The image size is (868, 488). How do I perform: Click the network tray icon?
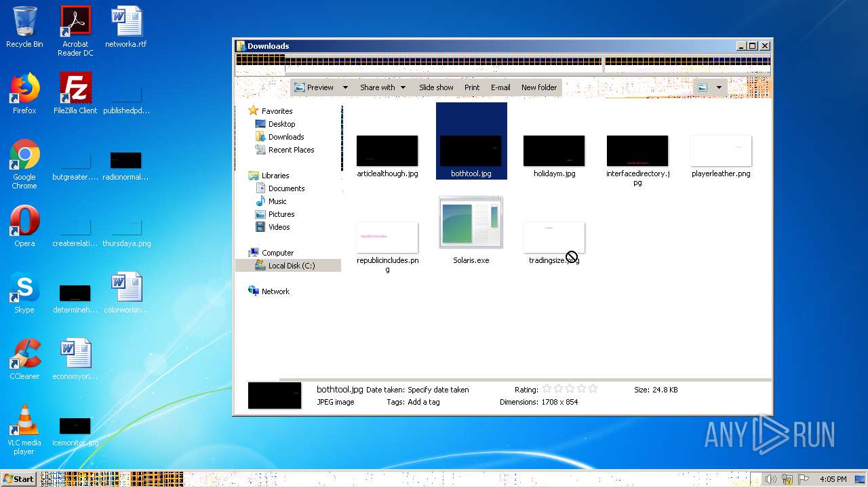tap(787, 479)
